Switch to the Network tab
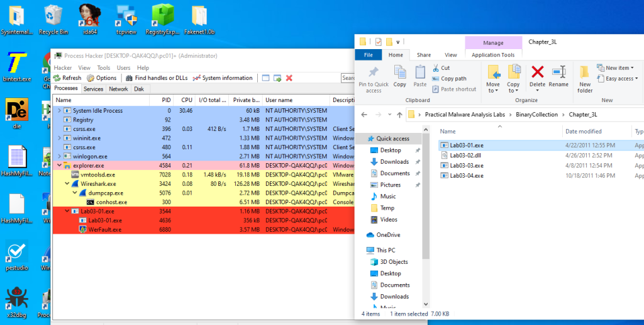 pyautogui.click(x=118, y=89)
